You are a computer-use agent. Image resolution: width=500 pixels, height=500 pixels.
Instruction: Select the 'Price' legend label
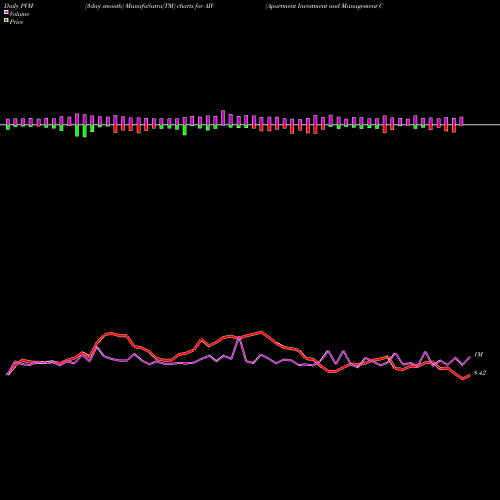[16, 22]
